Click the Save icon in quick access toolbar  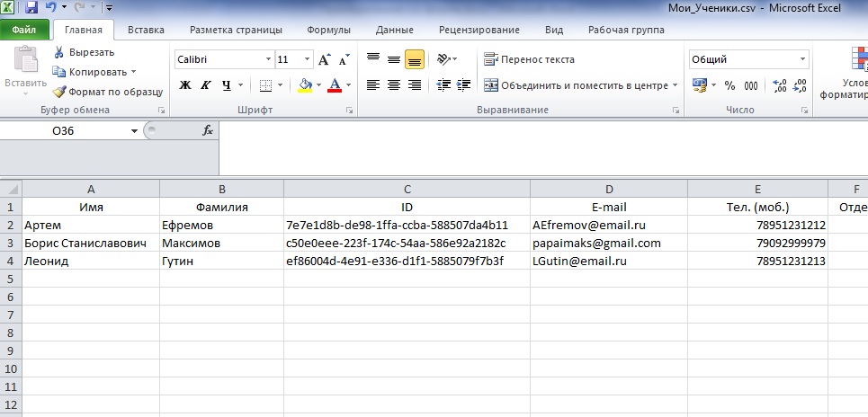tap(31, 7)
